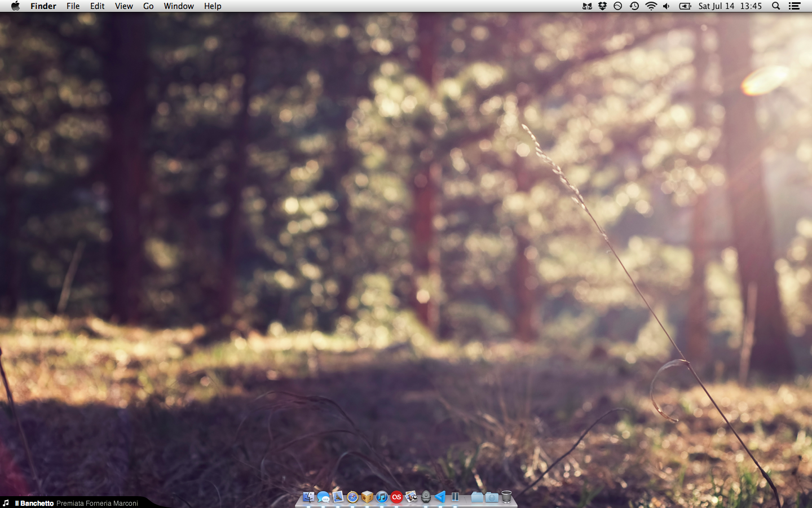Open the View menu
812x508 pixels.
(124, 6)
